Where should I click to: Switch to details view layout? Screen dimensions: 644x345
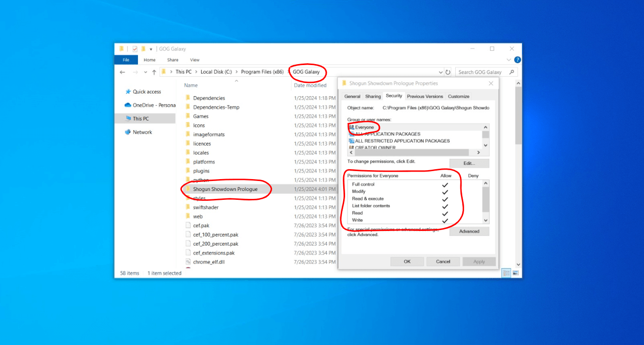[507, 273]
